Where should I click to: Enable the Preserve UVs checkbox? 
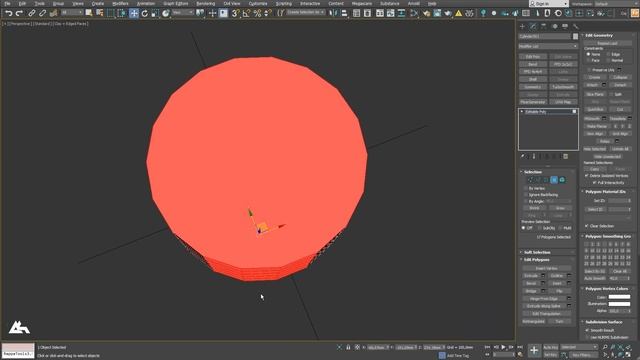[589, 70]
